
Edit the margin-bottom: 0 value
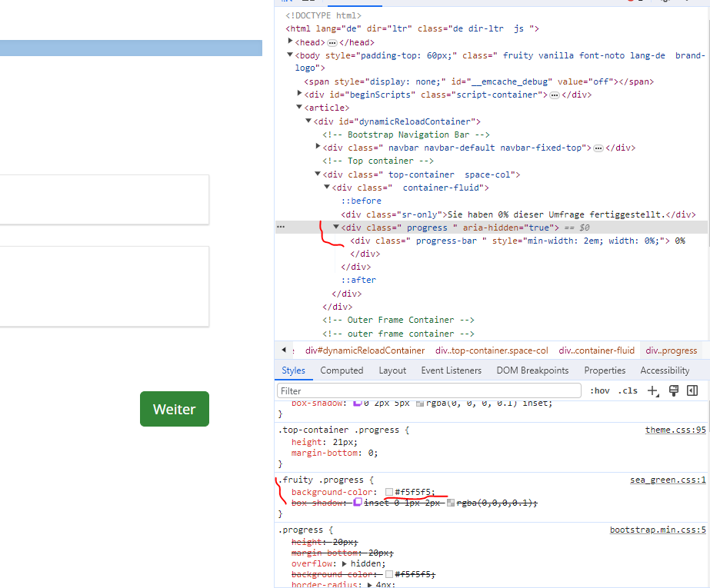point(371,453)
